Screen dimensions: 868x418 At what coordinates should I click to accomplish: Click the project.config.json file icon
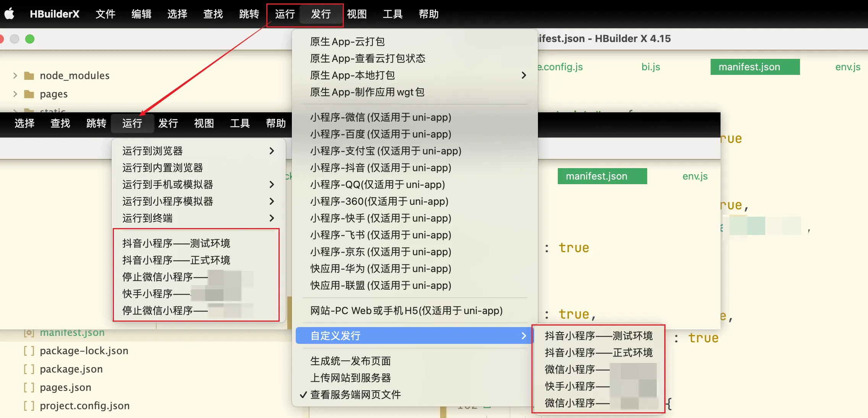29,406
